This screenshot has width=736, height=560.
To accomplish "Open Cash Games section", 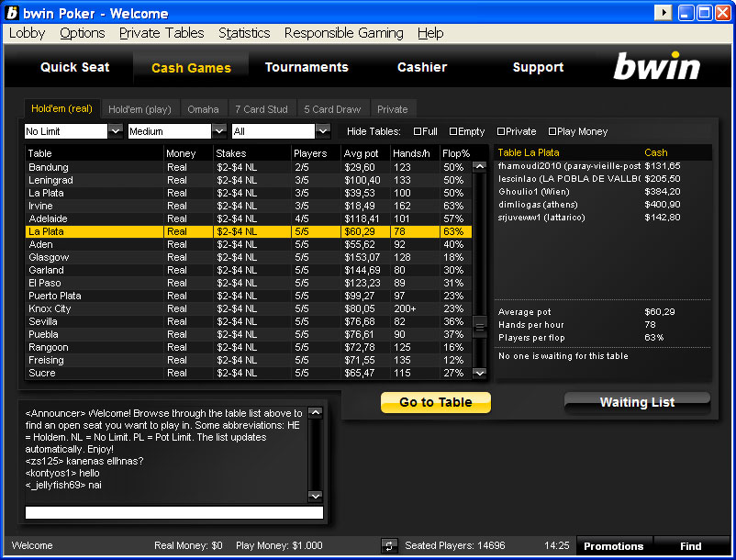I will (x=191, y=68).
